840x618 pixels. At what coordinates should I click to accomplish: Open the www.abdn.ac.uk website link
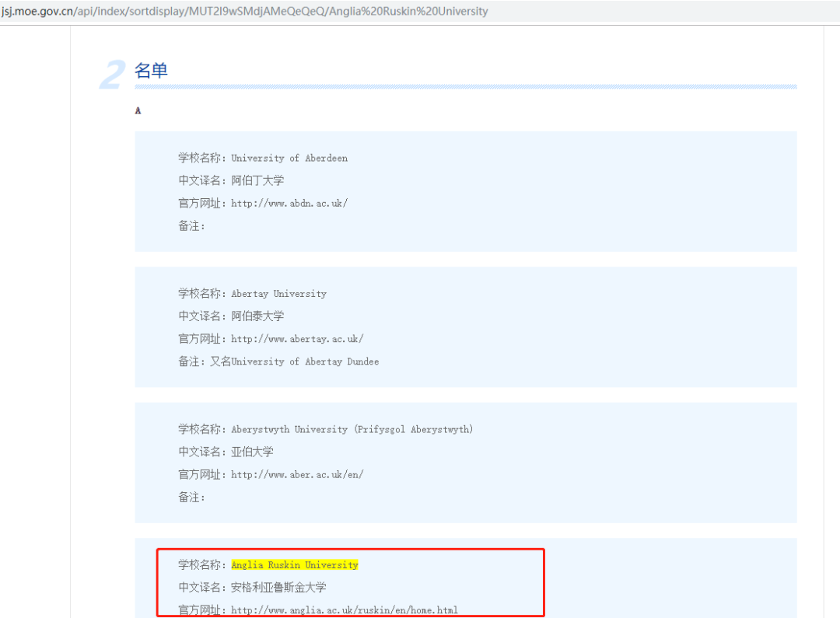pos(289,203)
